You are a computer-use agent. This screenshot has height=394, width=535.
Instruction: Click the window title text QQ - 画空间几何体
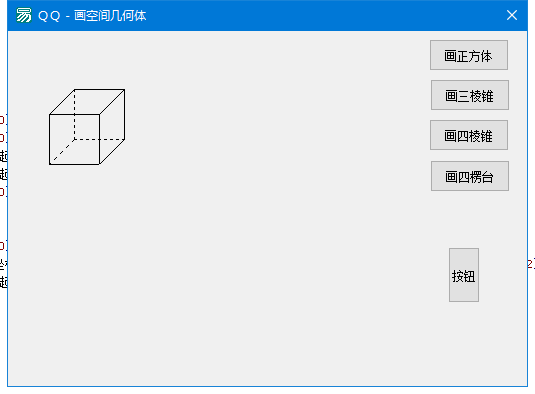(92, 16)
